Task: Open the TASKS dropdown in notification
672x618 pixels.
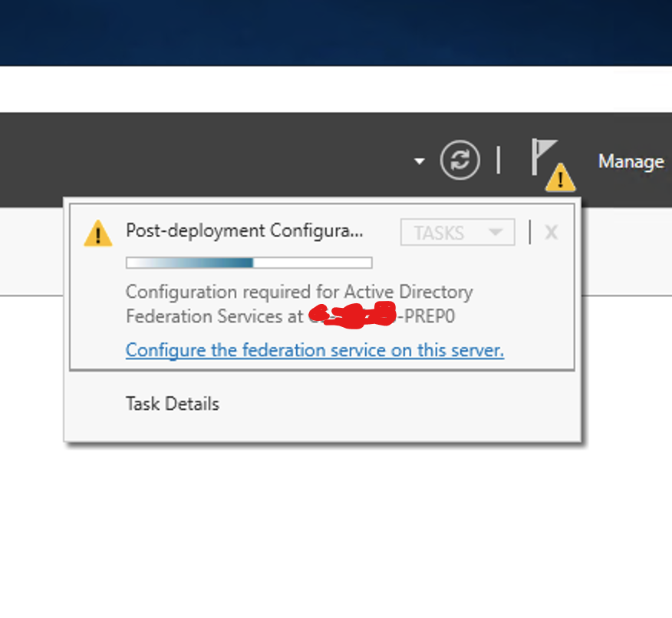Action: point(458,233)
